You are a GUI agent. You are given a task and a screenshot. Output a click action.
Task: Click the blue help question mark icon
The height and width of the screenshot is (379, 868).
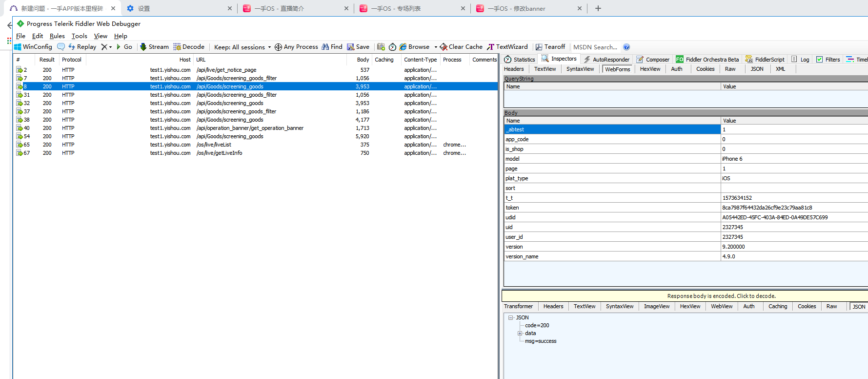(x=626, y=47)
